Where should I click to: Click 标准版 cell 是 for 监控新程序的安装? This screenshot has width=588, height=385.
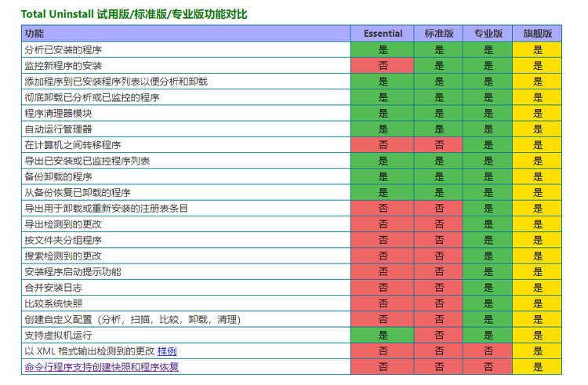tap(439, 66)
